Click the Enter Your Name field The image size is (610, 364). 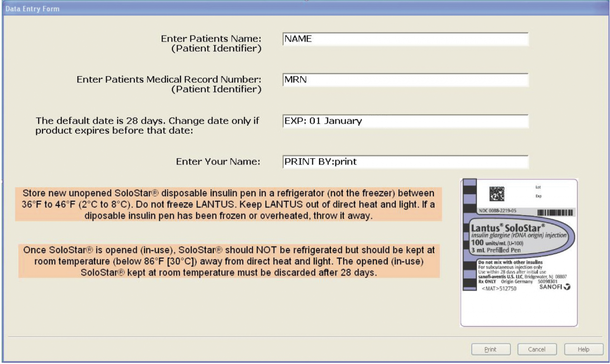(405, 162)
